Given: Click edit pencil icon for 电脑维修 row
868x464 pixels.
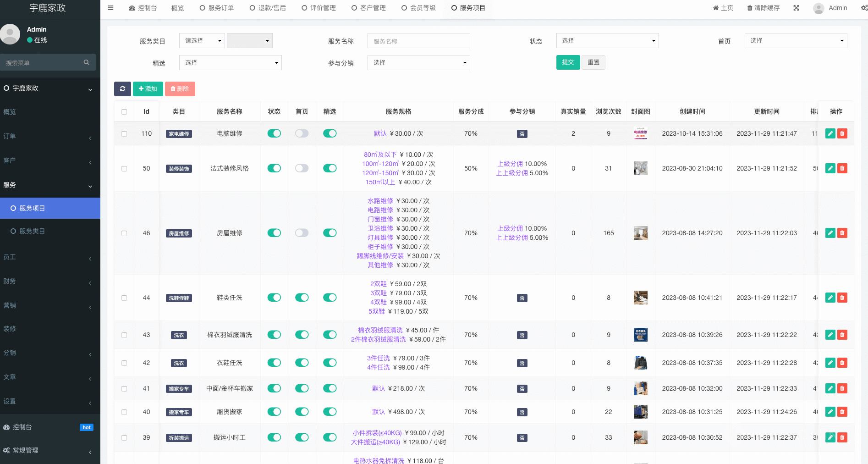Looking at the screenshot, I should coord(830,133).
